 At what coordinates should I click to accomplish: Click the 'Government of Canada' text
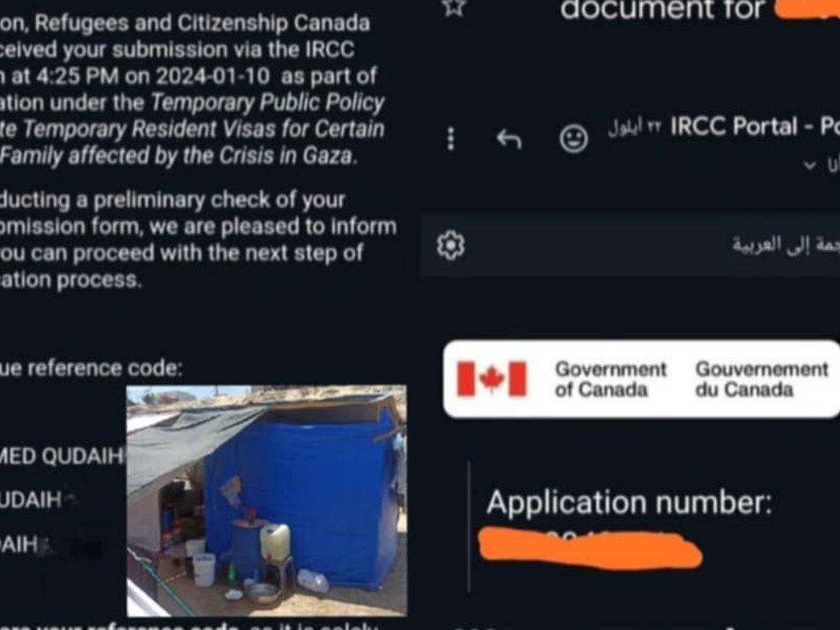click(610, 379)
